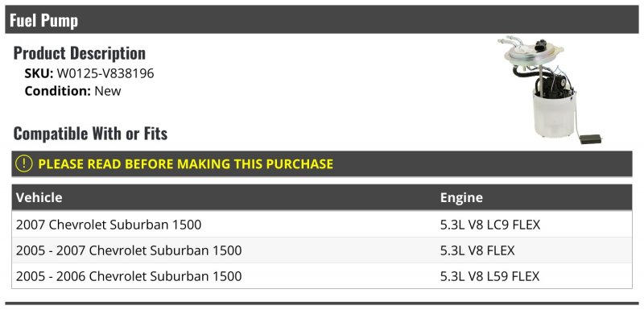Click the SKU label text
Viewport: 644px width, 310px height.
39,73
